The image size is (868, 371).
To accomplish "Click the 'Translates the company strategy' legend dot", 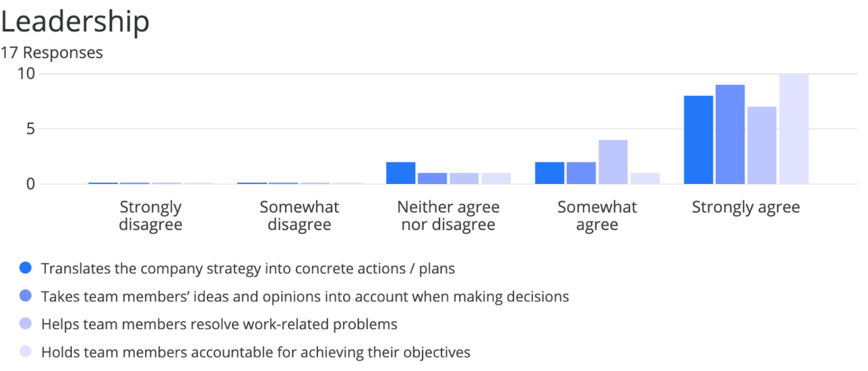I will 26,268.
